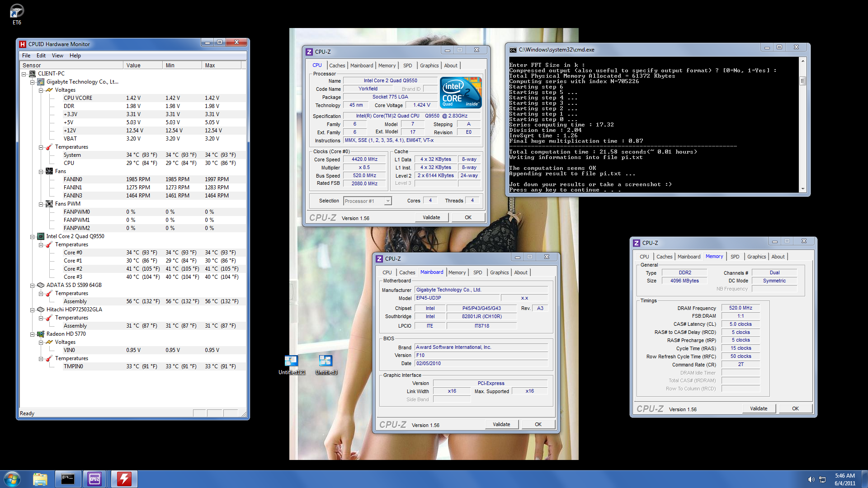Collapse the Fans tree node

(x=41, y=172)
